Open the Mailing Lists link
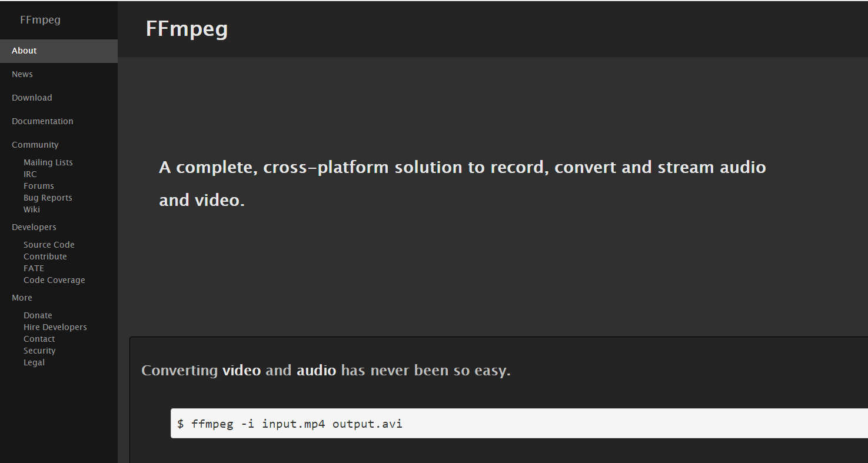 48,162
